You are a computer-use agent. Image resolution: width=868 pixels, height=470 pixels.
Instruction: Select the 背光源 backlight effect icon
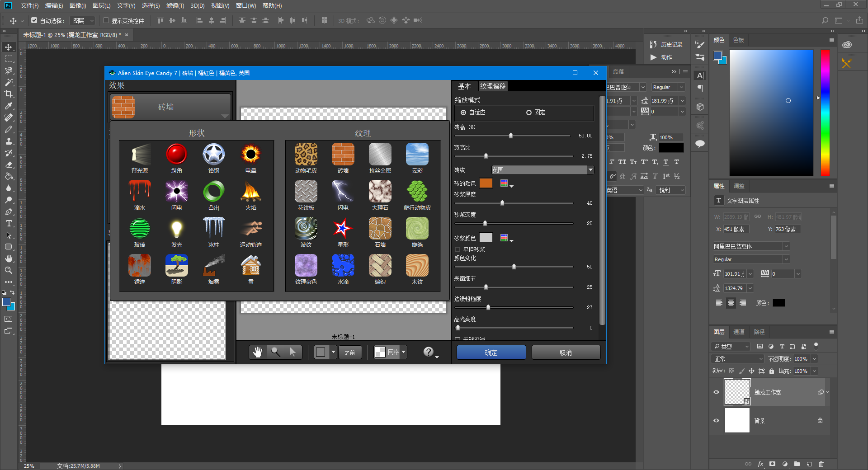[140, 155]
